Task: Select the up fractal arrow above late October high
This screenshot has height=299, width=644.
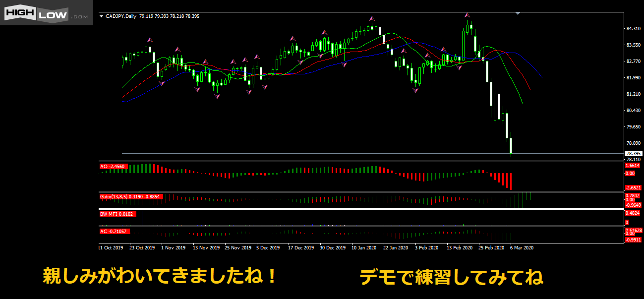Action: 149,40
